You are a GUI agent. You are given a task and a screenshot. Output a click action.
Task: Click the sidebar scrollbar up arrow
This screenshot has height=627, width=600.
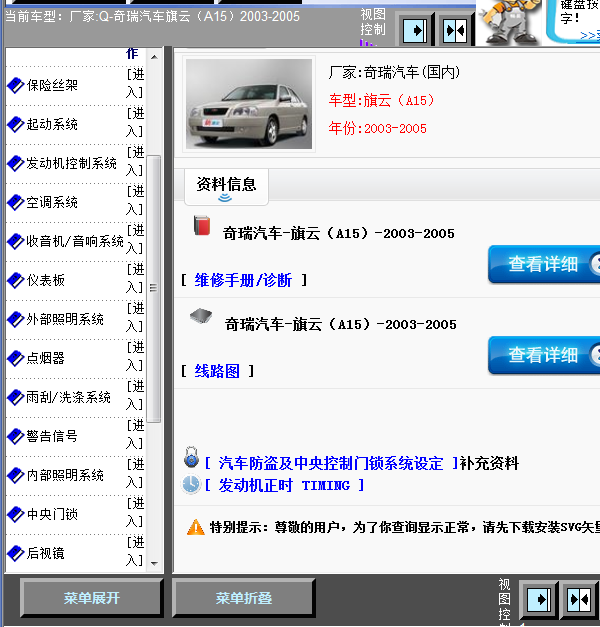[x=154, y=57]
